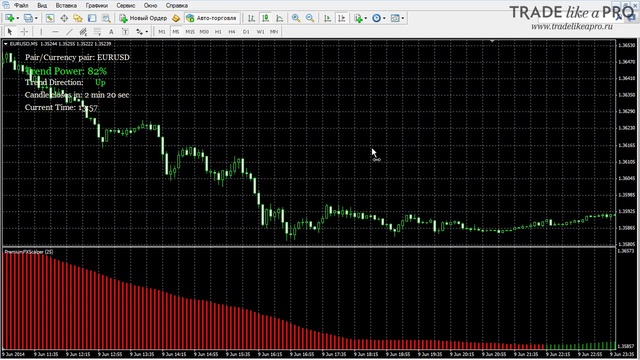
Task: Switch to candlestick chart type
Action: click(265, 18)
